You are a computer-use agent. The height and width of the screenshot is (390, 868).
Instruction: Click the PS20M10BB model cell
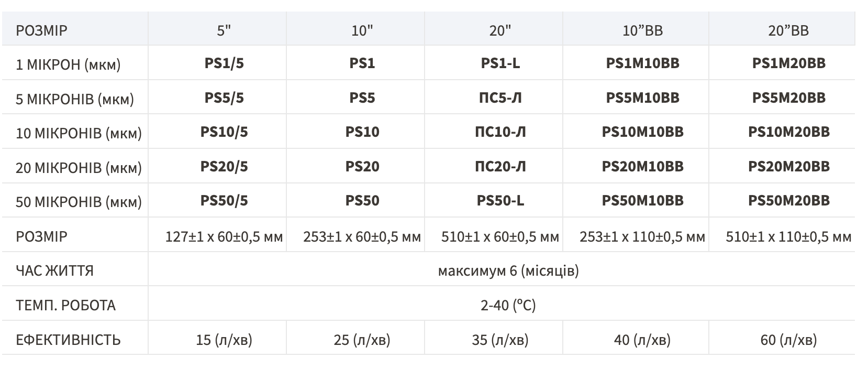pos(642,167)
